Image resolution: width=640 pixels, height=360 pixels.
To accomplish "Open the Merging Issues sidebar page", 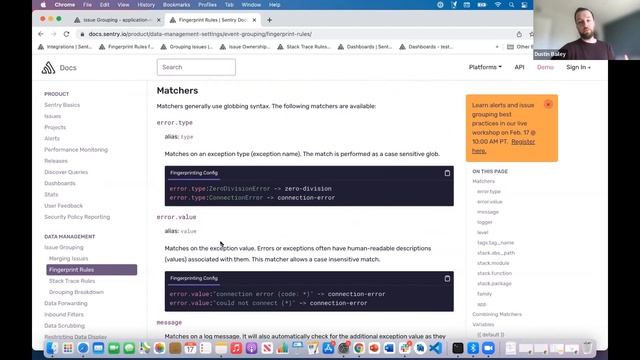I will point(68,259).
